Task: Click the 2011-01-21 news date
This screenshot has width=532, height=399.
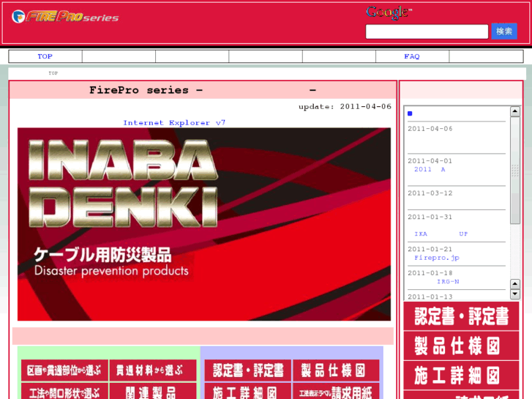Action: 430,249
